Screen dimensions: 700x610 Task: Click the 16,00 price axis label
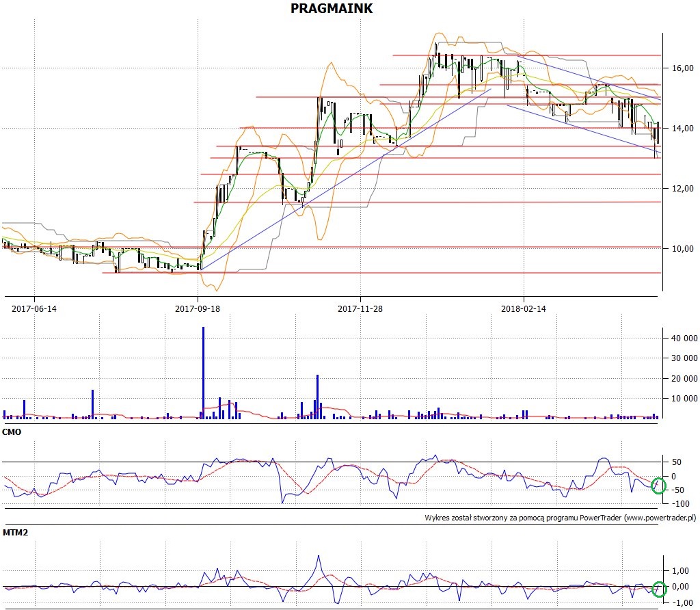683,68
